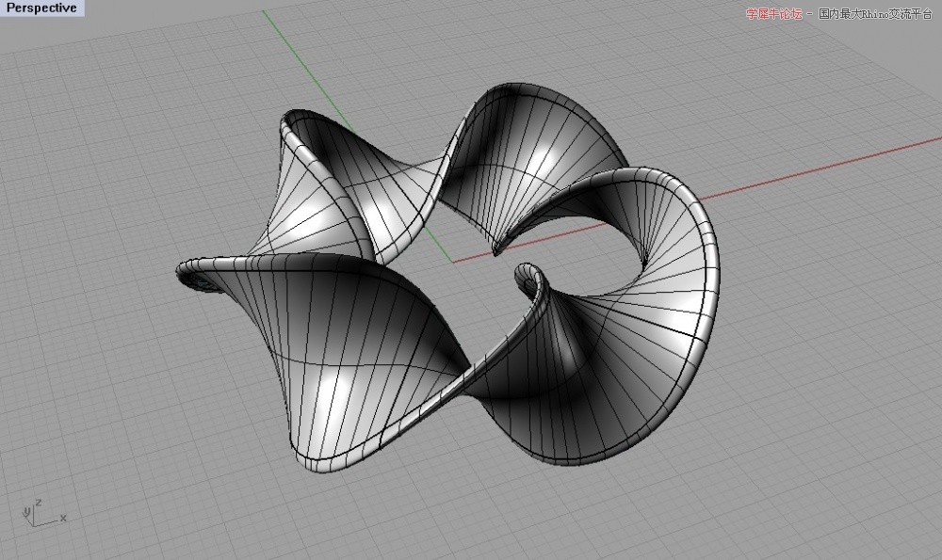The width and height of the screenshot is (942, 560).
Task: Click the world axes icon in the viewport corner
Action: pos(44,513)
